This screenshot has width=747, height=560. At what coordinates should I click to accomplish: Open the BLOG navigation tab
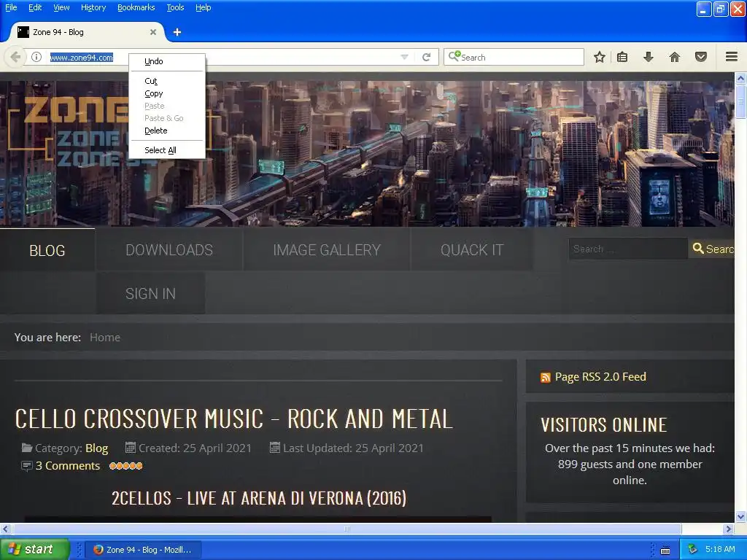point(47,251)
